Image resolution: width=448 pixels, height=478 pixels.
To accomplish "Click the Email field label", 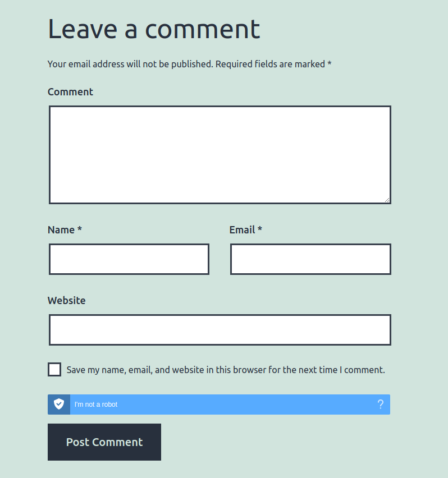I will (x=242, y=230).
